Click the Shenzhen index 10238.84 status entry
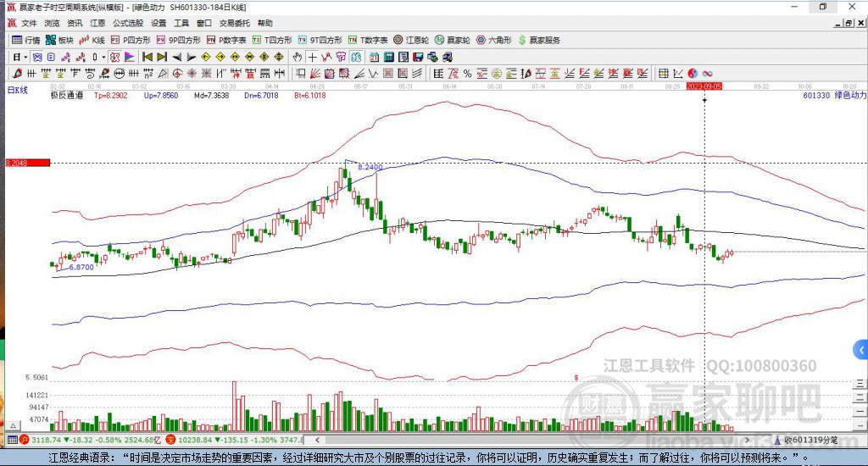 pos(235,440)
